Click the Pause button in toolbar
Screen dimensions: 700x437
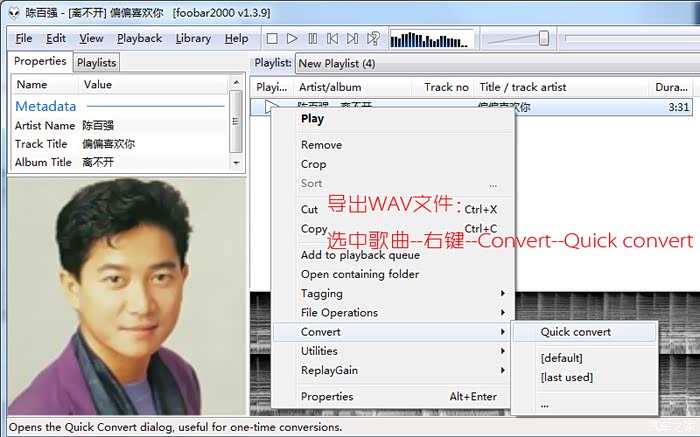[313, 39]
